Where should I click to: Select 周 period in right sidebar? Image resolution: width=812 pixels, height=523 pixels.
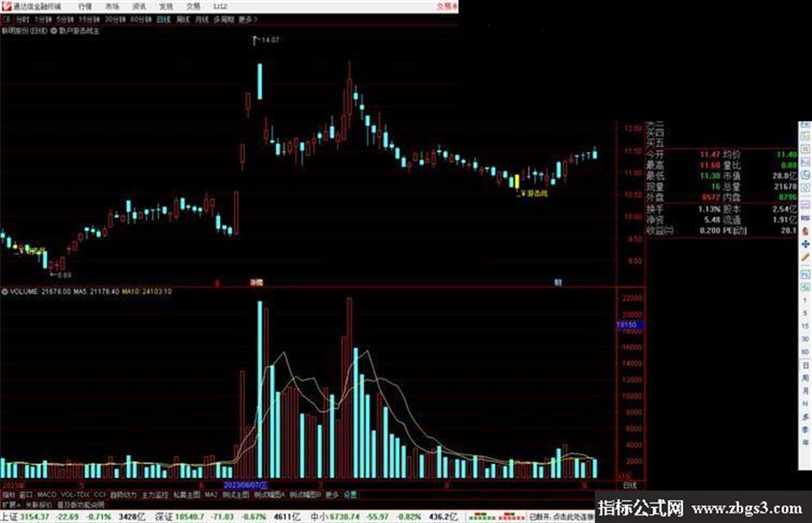point(805,378)
